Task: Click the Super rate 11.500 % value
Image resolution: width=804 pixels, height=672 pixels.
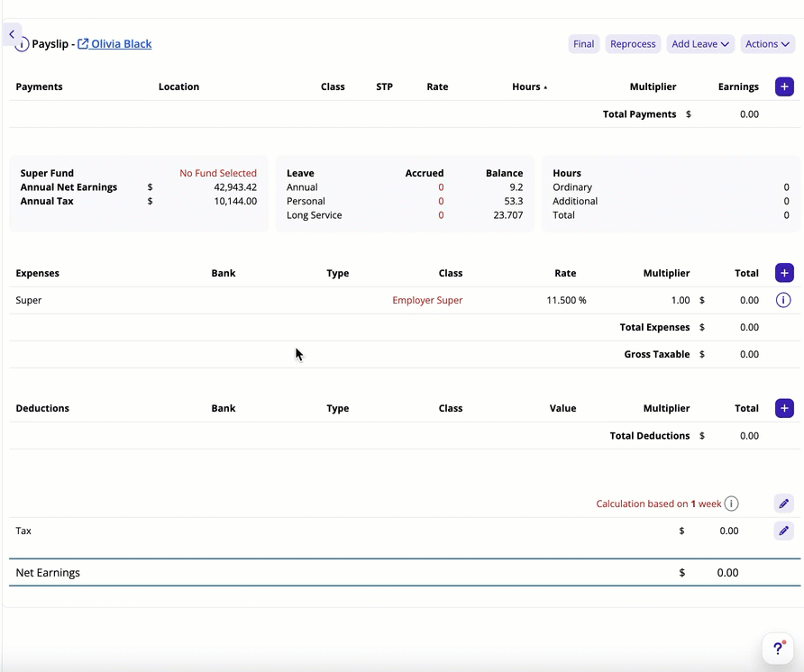Action: pyautogui.click(x=566, y=300)
